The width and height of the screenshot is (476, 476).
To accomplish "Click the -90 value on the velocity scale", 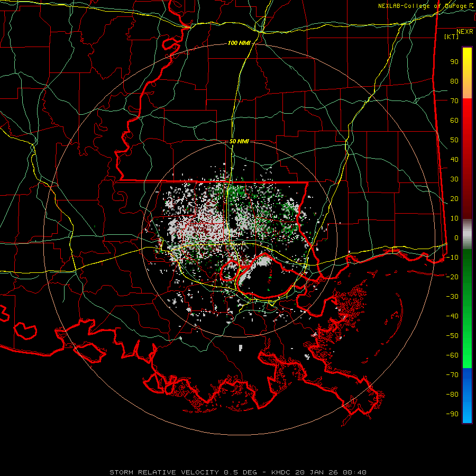I will 452,414.
